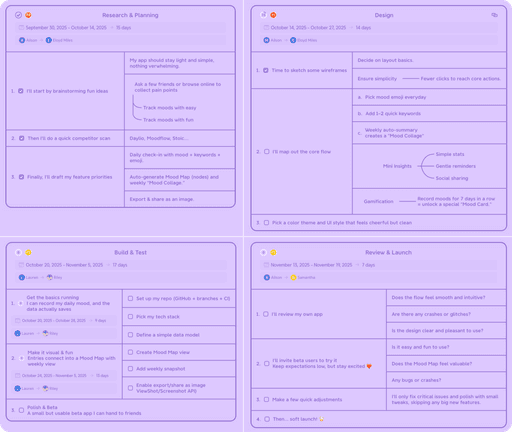This screenshot has height=432, width=512.
Task: Check 'Define a simple data model' checkbox
Action: point(131,335)
